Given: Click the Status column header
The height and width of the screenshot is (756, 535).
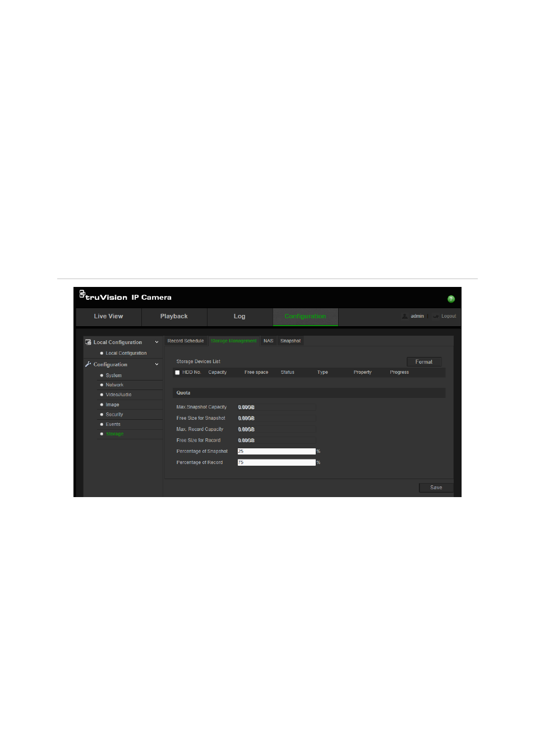Looking at the screenshot, I should (288, 372).
